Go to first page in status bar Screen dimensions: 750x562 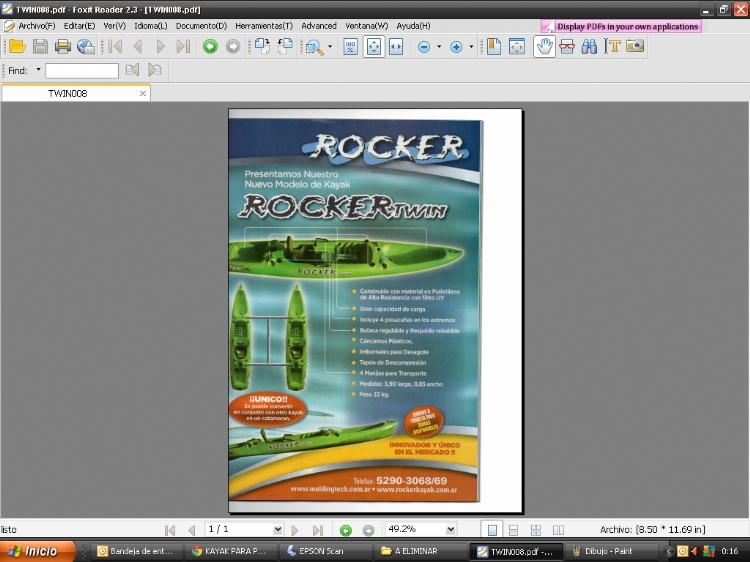coord(169,530)
